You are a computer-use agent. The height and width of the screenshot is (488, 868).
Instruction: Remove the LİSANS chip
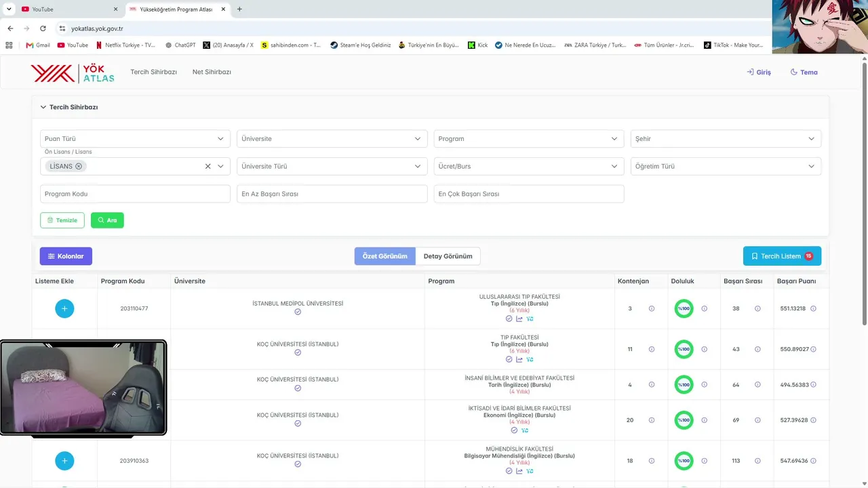[79, 166]
